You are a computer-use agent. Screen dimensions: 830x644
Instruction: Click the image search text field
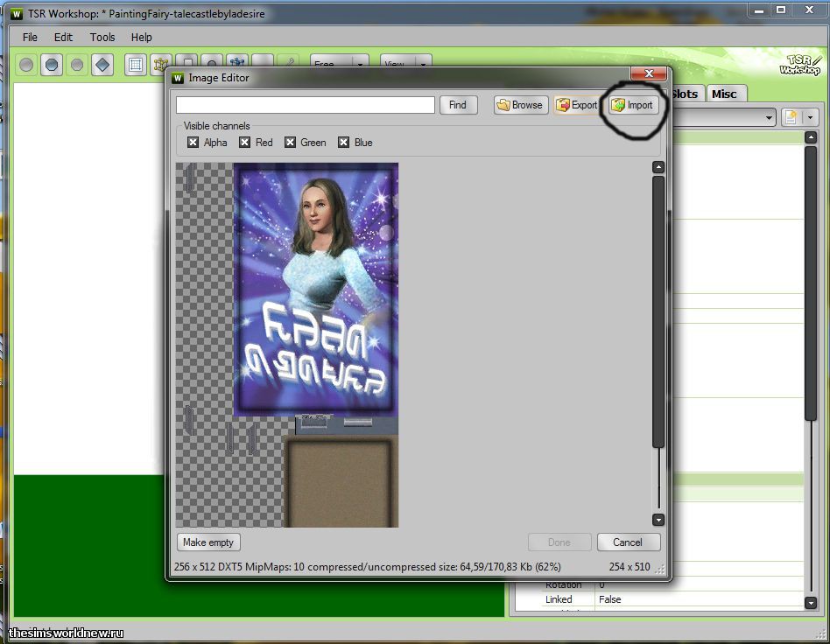click(x=305, y=105)
